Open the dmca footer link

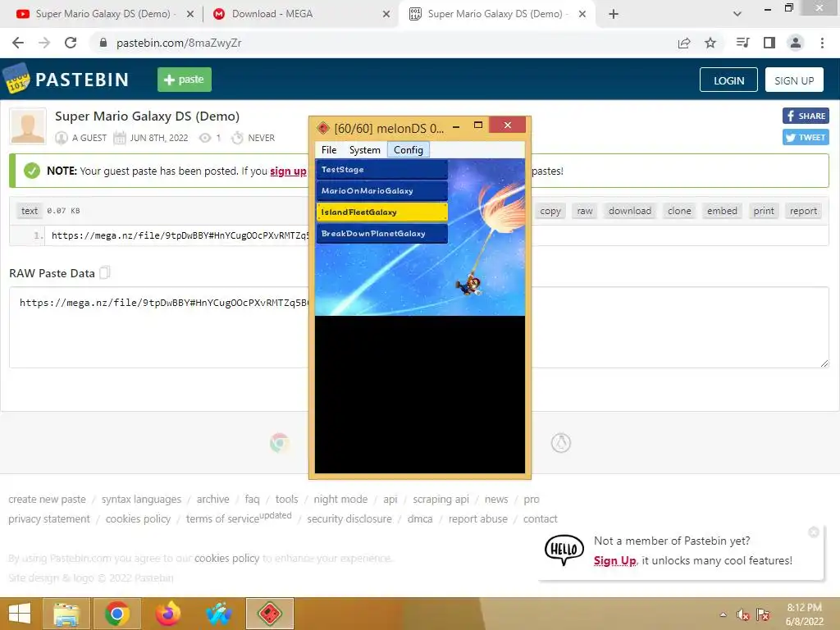pos(420,519)
